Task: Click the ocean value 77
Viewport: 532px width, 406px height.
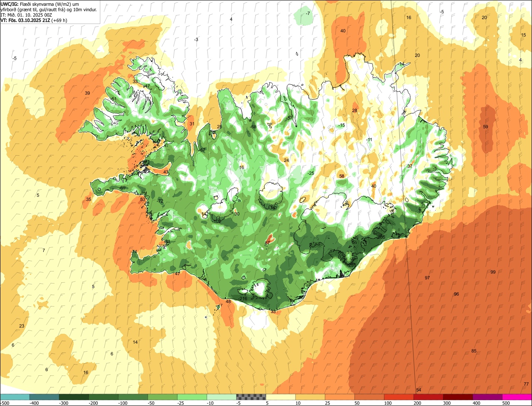Action: [526, 384]
